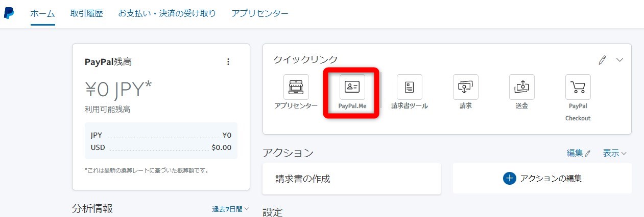Collapse the クイックリンク panel with chevron
Viewport: 644px width, 217px height.
[x=620, y=60]
